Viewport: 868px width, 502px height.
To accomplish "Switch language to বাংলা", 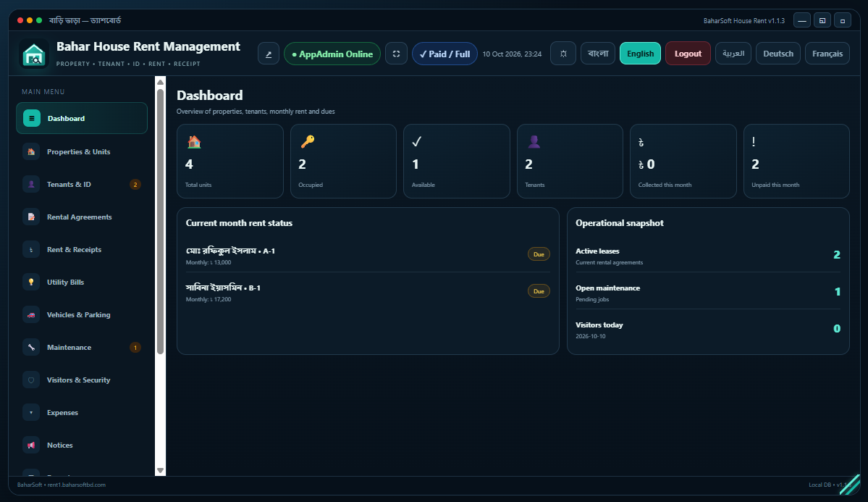I will 598,54.
